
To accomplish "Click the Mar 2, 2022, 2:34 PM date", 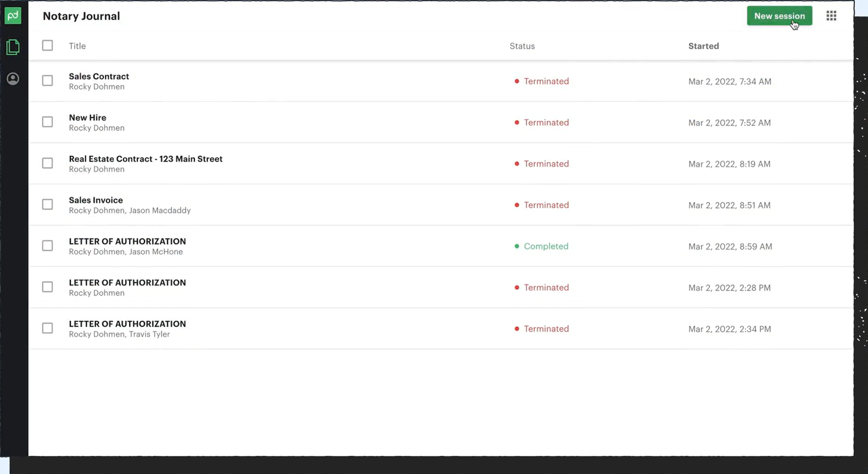I will [x=730, y=328].
